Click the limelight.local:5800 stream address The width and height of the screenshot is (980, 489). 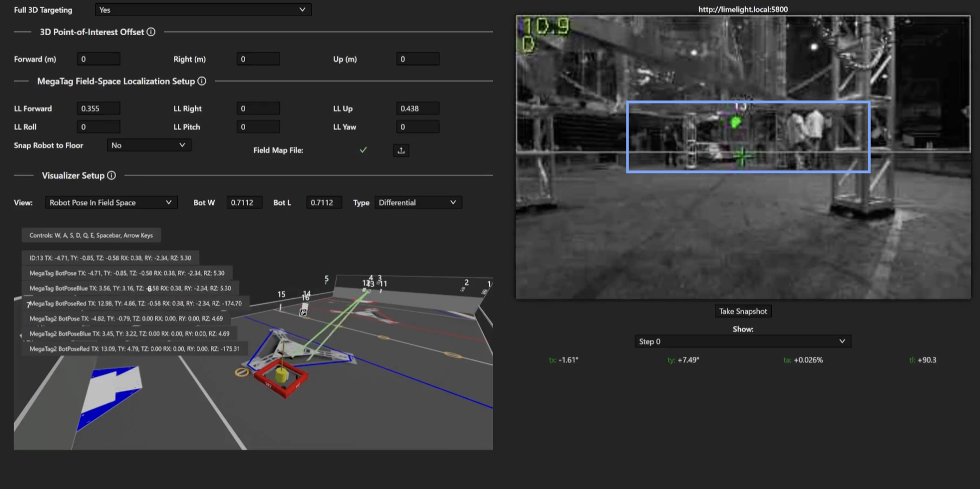tap(742, 9)
